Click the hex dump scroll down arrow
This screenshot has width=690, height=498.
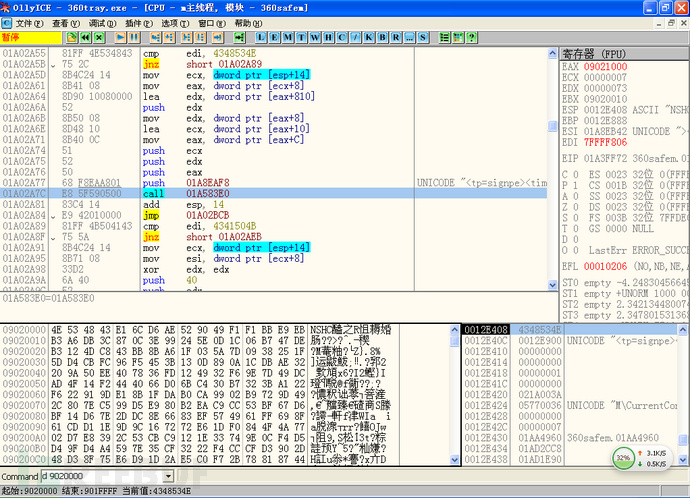pos(455,460)
